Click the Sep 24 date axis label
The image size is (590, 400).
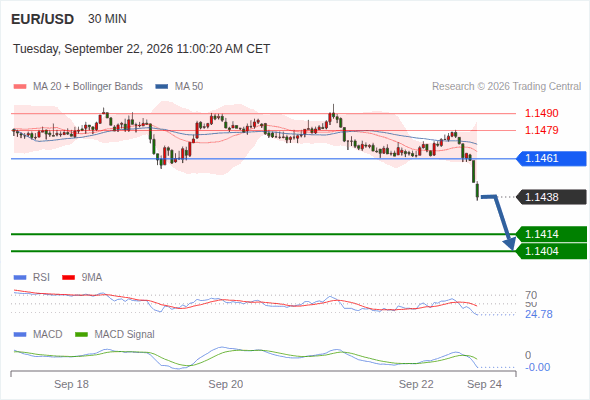tap(485, 384)
